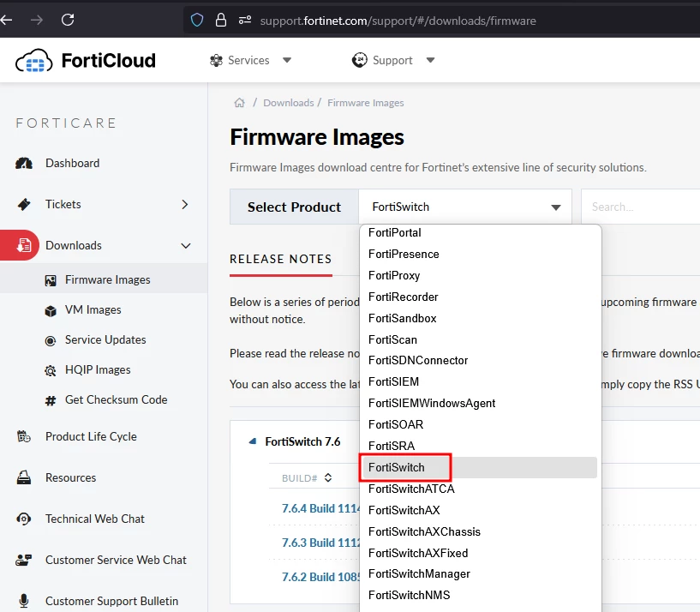The height and width of the screenshot is (612, 700).
Task: Open Customer Service Web Chat
Action: click(x=116, y=560)
